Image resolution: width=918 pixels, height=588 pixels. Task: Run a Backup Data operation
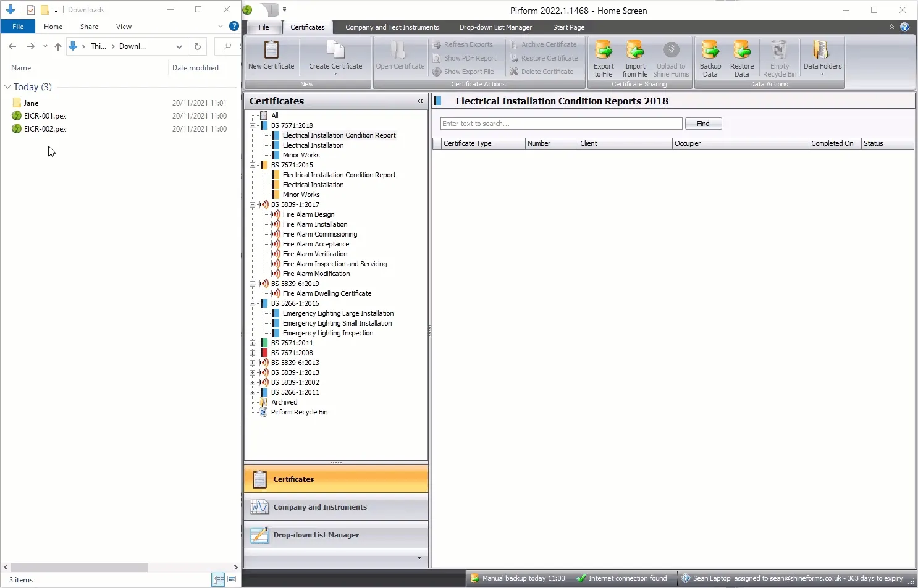[x=710, y=57]
